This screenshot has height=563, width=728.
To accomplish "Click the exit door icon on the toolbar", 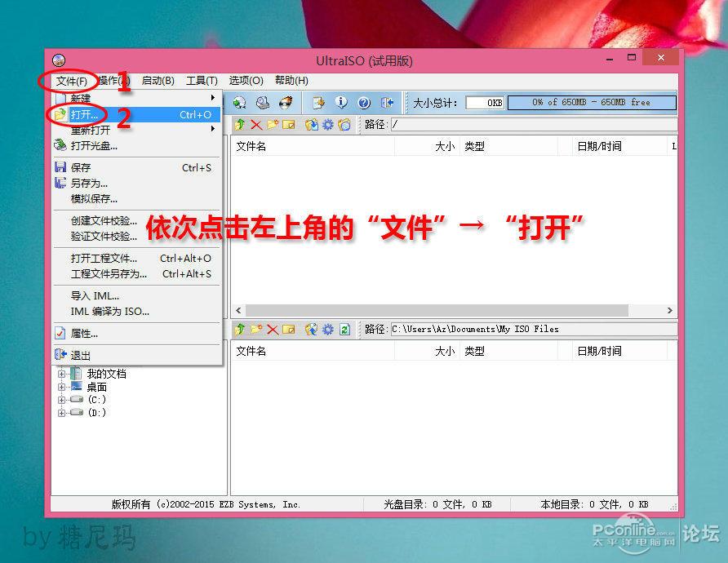I will (x=388, y=103).
